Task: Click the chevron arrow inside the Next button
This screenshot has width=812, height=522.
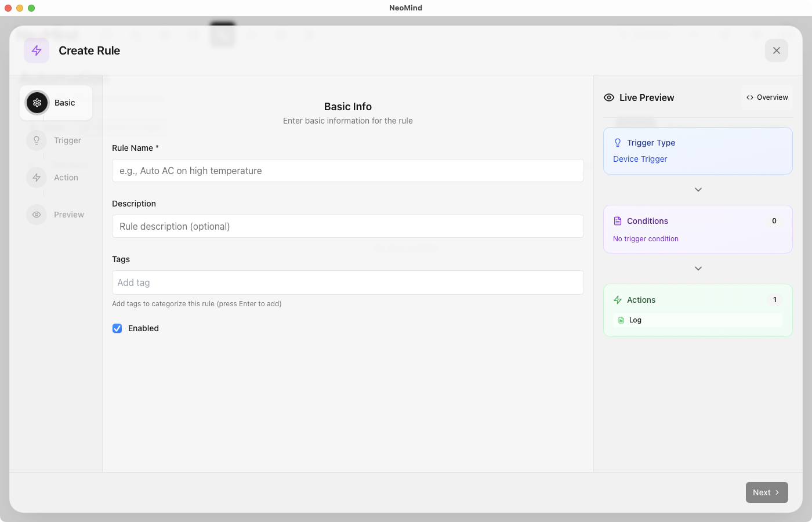Action: point(777,492)
